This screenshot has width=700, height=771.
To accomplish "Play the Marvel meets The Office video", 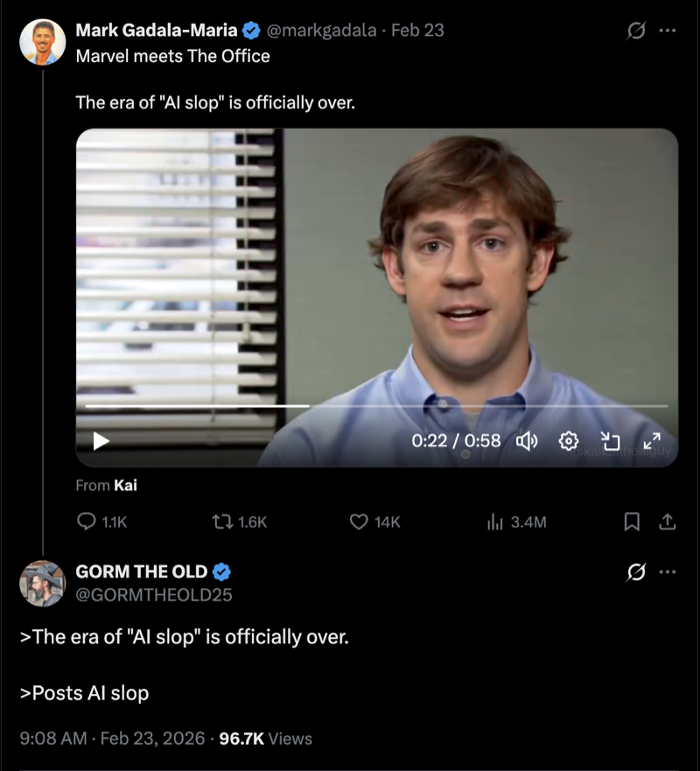I will pos(101,441).
